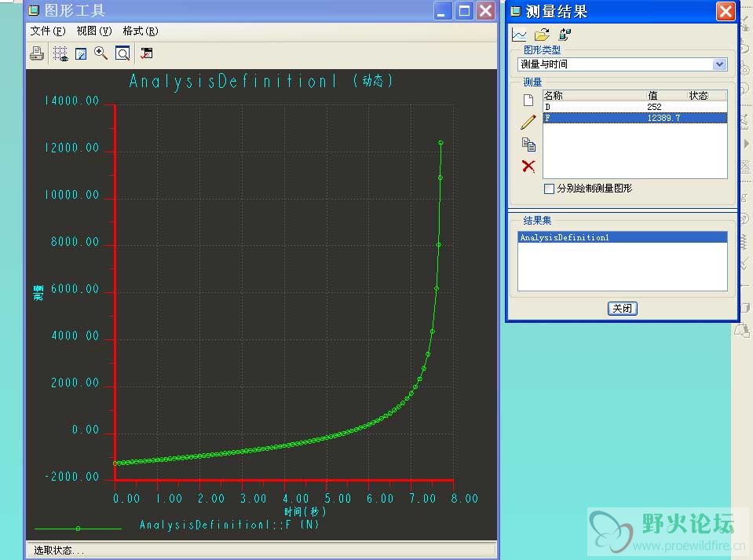Click the legend label AnalysisDefinition1::F (N)
Image resolution: width=753 pixels, height=560 pixels.
(x=229, y=525)
